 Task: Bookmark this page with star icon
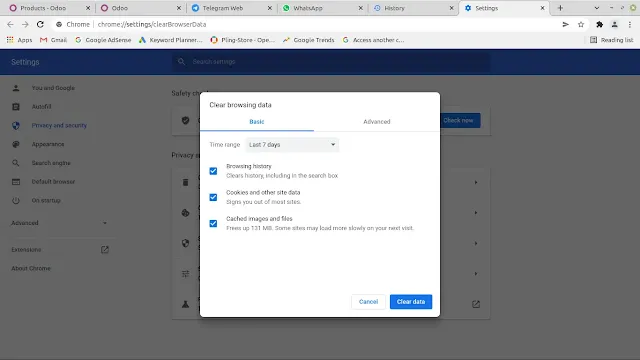pyautogui.click(x=581, y=24)
